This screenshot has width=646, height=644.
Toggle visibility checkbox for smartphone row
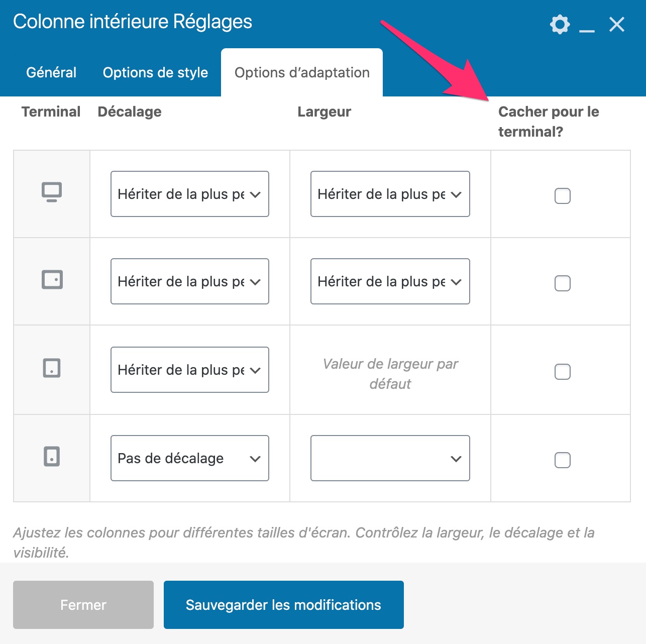(562, 460)
